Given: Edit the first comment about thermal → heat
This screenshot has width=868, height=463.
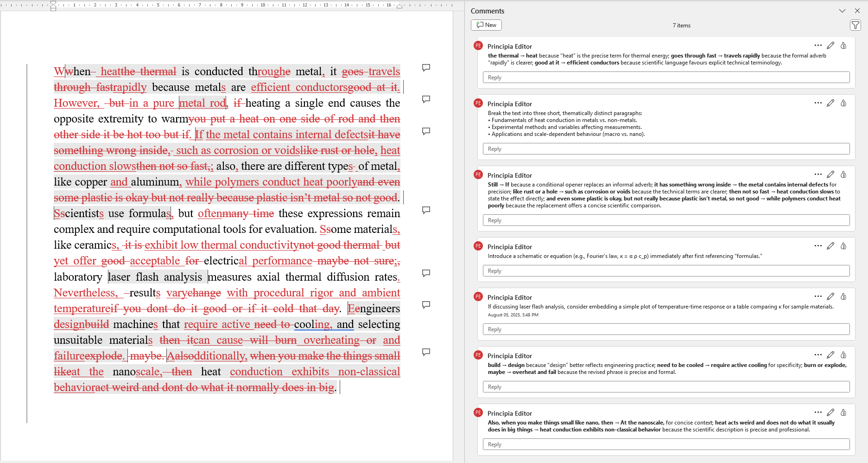Looking at the screenshot, I should coord(830,45).
